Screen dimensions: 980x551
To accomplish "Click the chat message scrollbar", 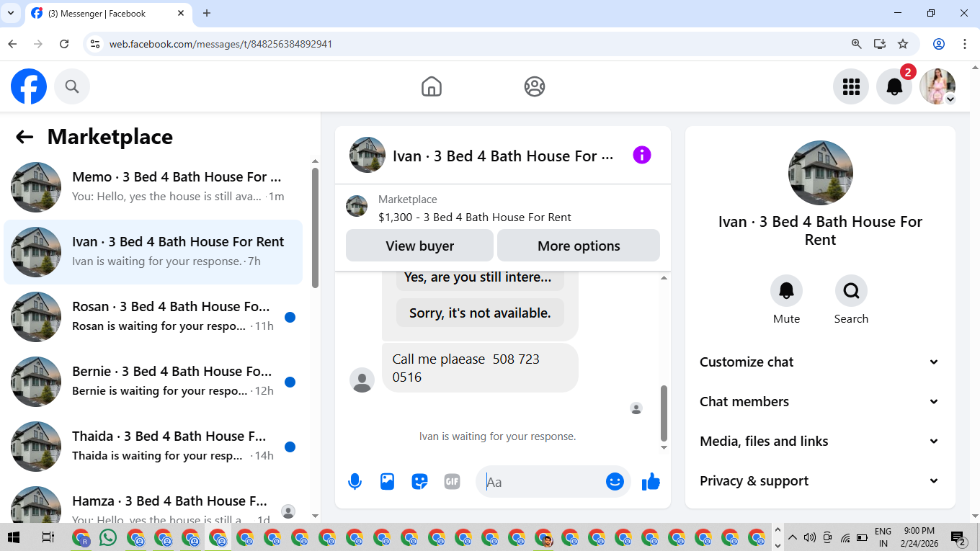I will pos(664,413).
